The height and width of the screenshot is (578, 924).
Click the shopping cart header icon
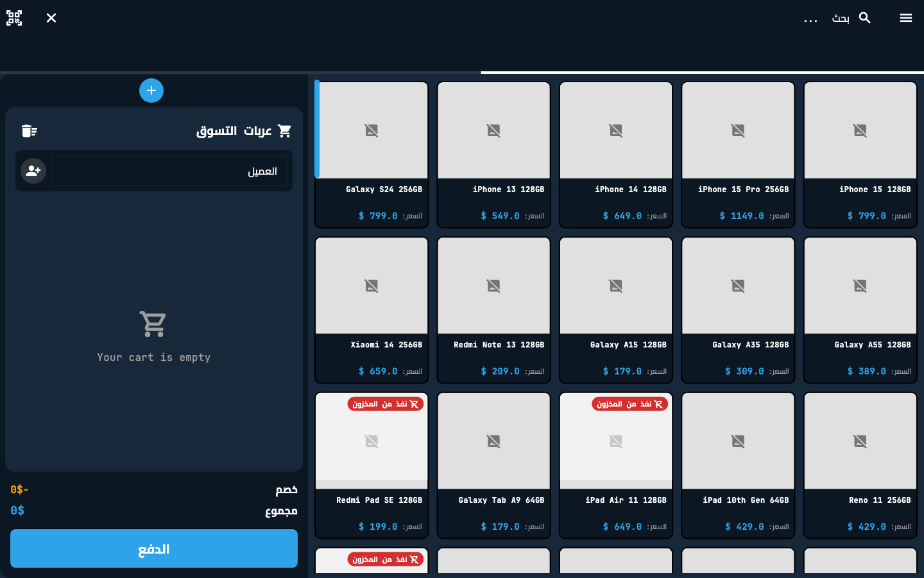coord(284,131)
